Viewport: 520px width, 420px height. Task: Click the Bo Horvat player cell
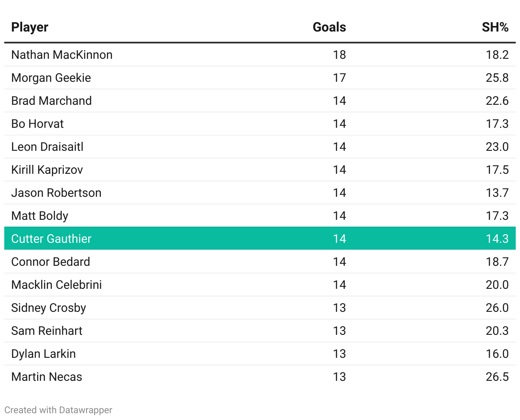pos(38,124)
